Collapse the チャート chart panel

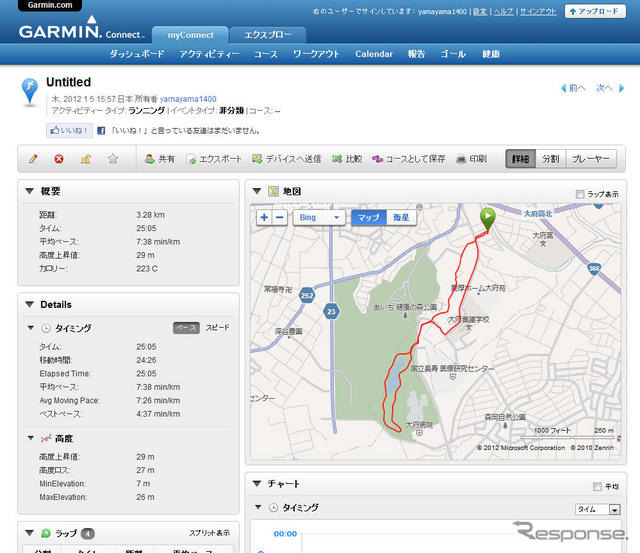[257, 484]
